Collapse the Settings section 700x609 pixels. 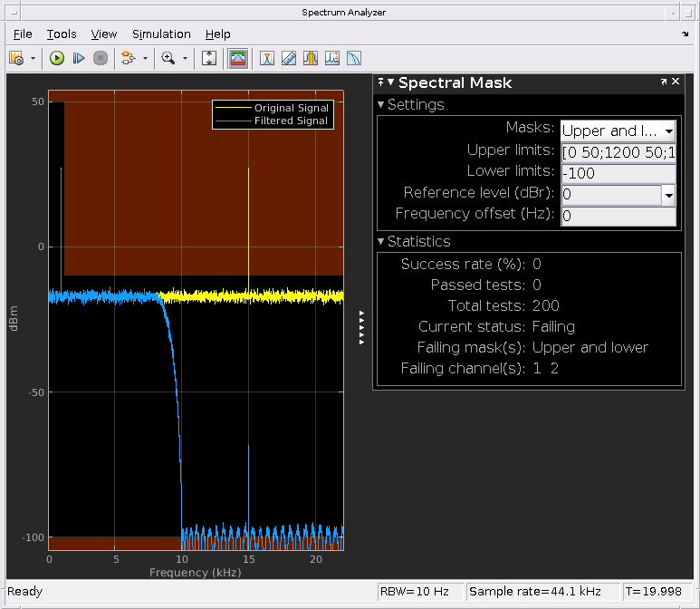[381, 105]
